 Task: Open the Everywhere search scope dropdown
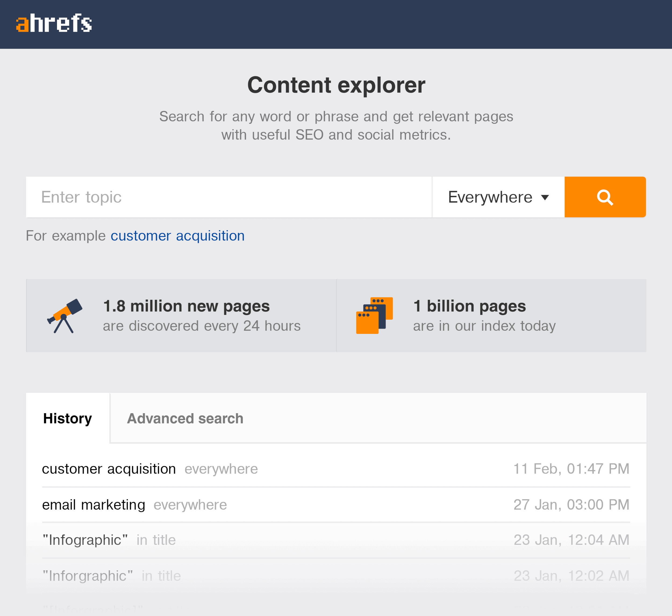498,197
